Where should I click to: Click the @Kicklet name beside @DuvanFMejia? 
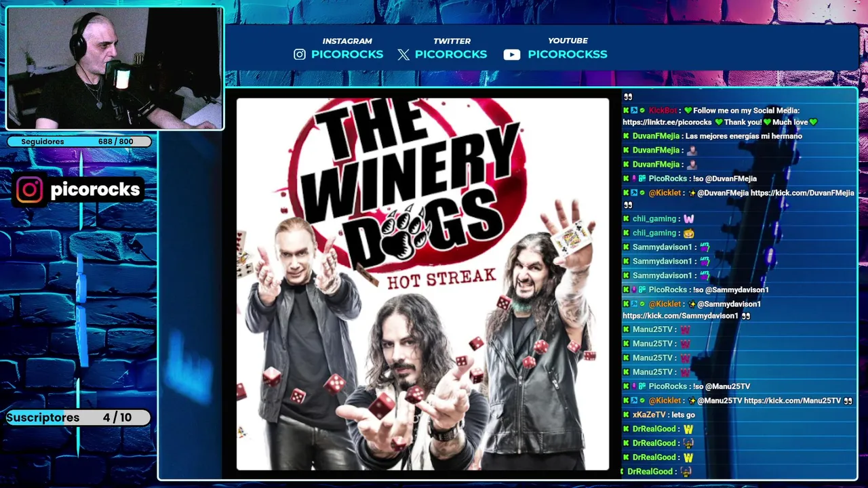pos(665,193)
